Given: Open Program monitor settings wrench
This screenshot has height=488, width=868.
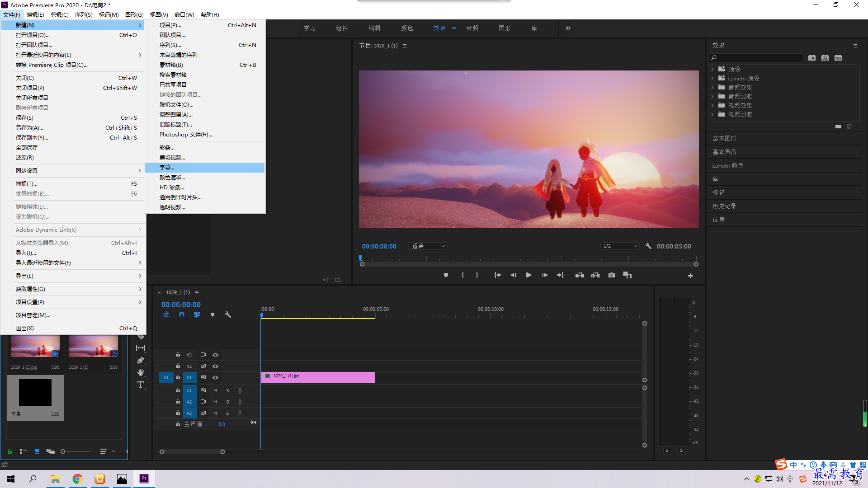Looking at the screenshot, I should [x=648, y=246].
